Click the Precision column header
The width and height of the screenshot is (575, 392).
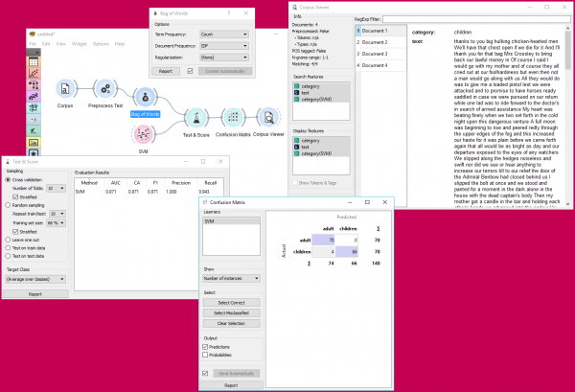click(181, 183)
